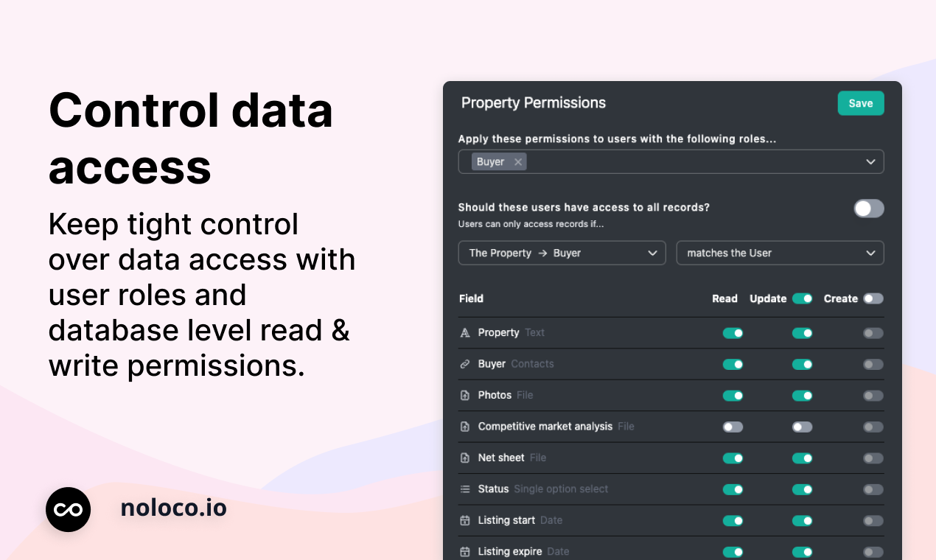Click the noloco infinity logo icon

coord(68,509)
